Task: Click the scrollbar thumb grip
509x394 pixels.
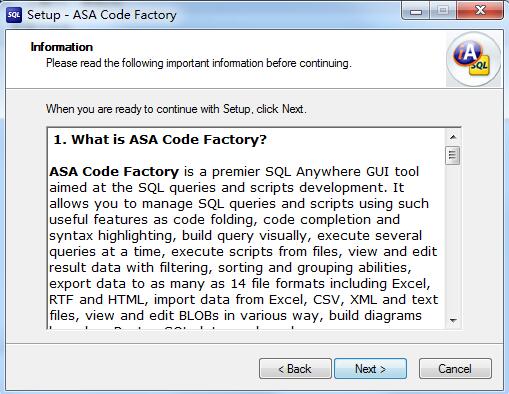Action: tap(453, 155)
